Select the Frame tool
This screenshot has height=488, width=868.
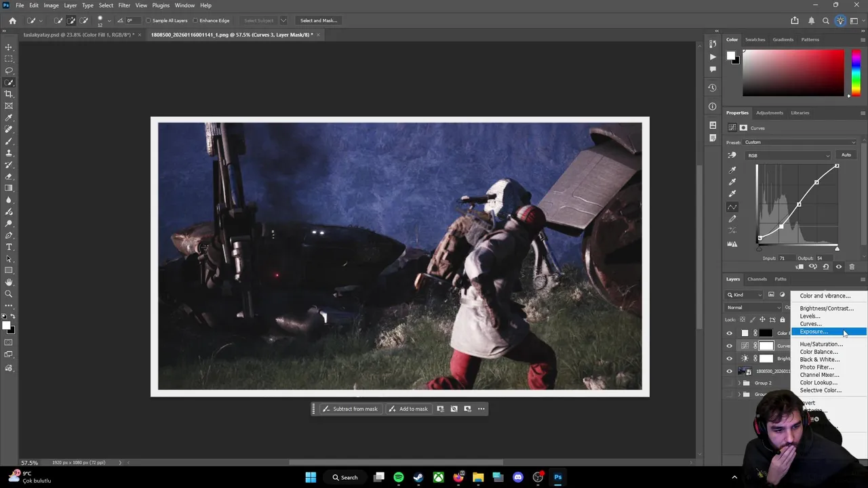[x=9, y=106]
